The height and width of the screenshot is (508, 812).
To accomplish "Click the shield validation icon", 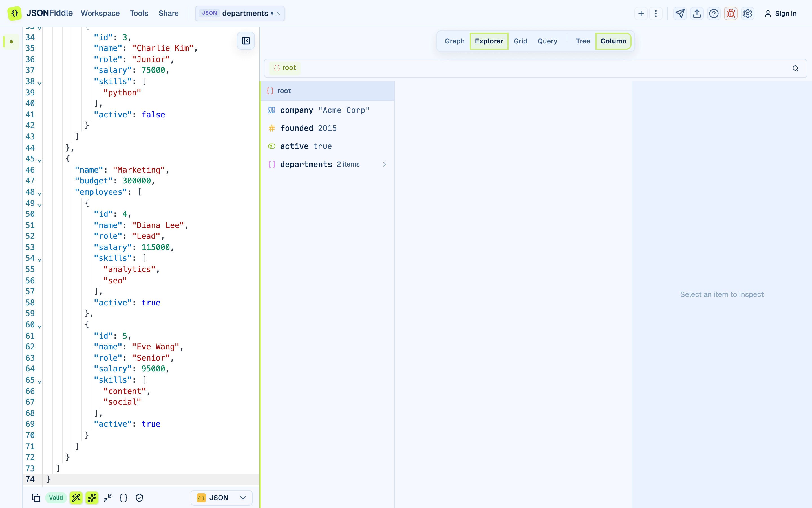I will (x=139, y=498).
